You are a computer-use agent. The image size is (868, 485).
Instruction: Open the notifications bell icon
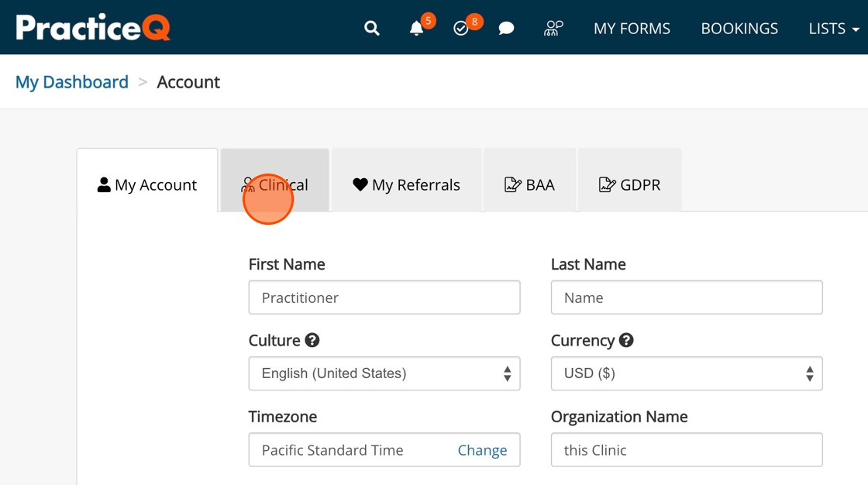click(x=416, y=29)
